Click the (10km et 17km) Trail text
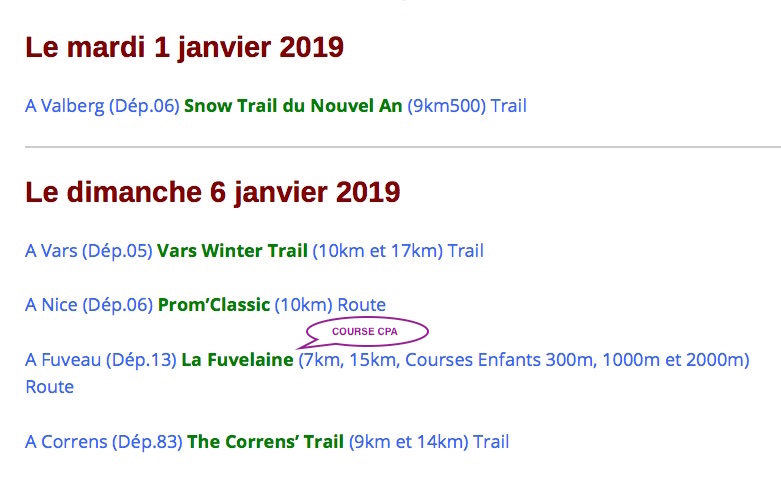The width and height of the screenshot is (781, 481). tap(398, 250)
